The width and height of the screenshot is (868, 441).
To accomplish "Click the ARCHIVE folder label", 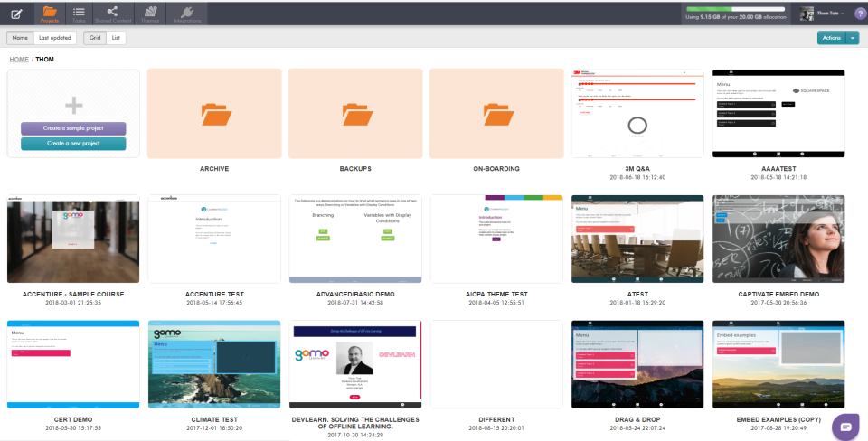I will 214,169.
